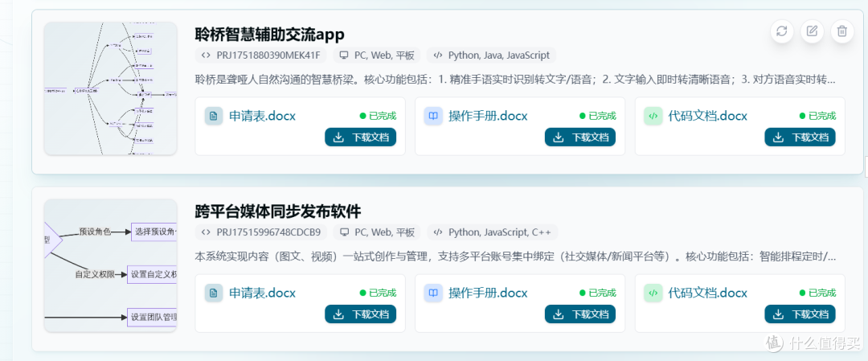
Task: Click 已完成 status of 聆桥 操作手册.docx
Action: pos(598,116)
